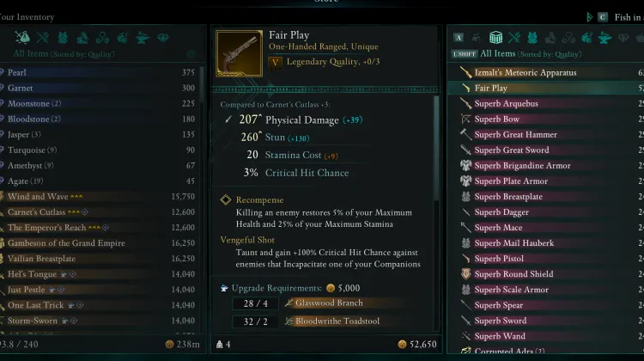
Task: Filter your inventory by armor
Action: click(63, 38)
